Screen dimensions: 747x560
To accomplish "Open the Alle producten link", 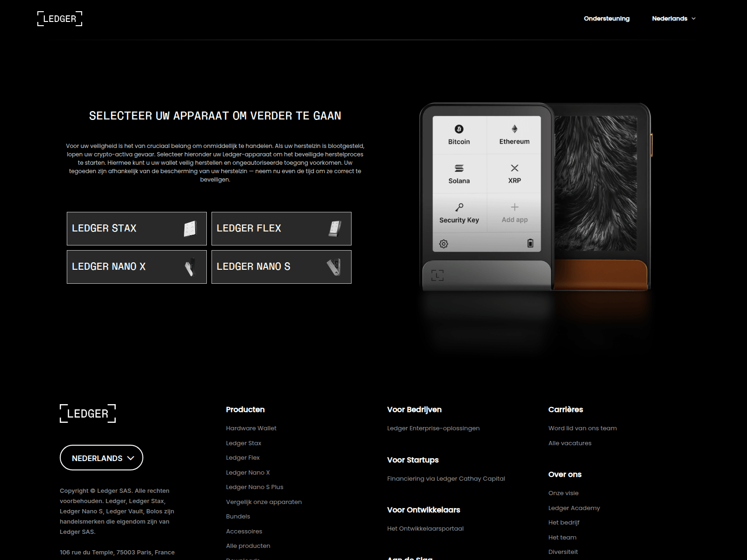I will [248, 546].
